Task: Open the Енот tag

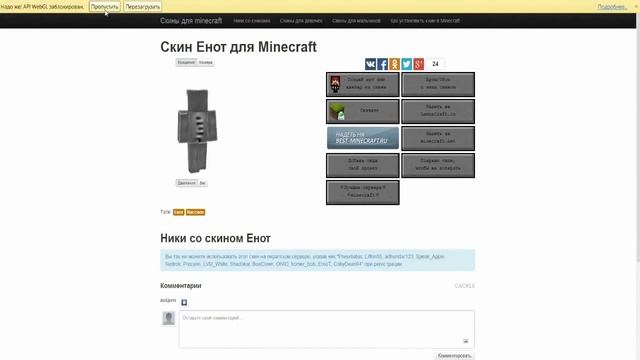Action: tap(178, 212)
